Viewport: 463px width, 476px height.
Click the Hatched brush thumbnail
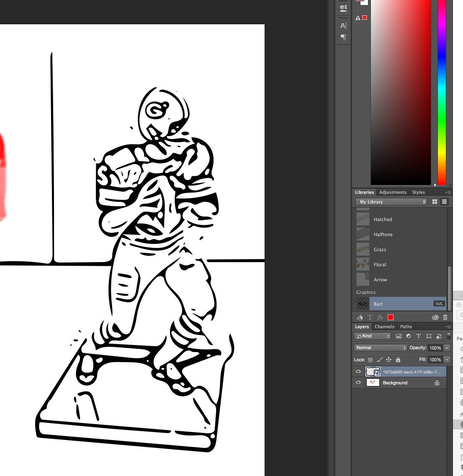click(x=363, y=219)
